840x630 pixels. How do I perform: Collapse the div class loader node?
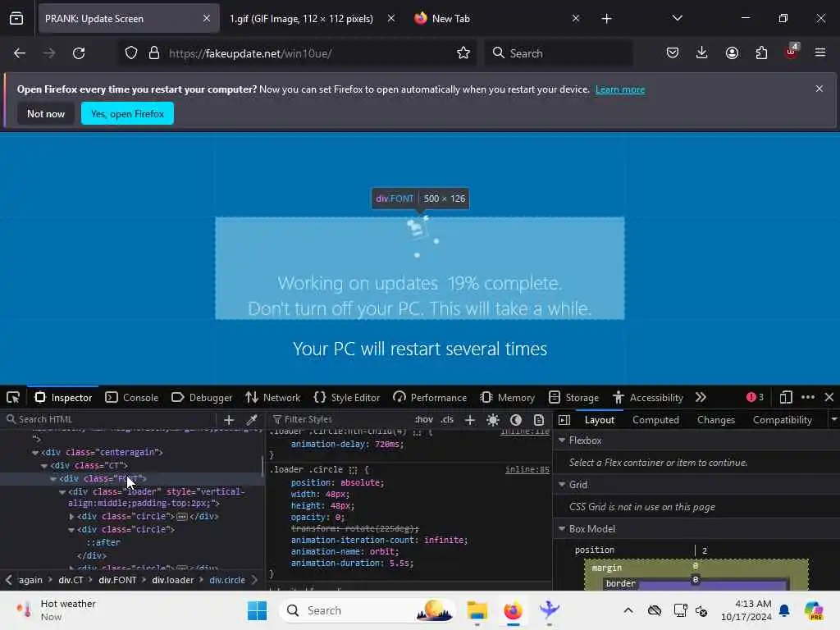click(62, 492)
